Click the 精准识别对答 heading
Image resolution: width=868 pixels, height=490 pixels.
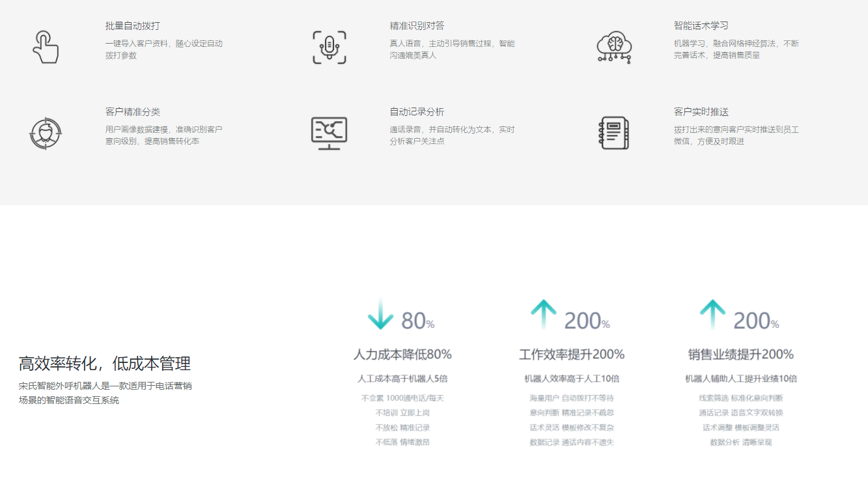417,26
